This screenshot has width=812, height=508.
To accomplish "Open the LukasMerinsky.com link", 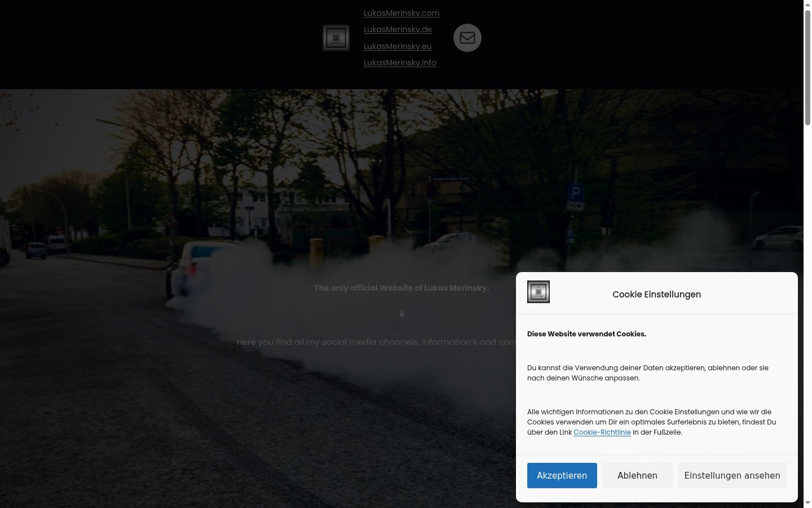I will [401, 13].
